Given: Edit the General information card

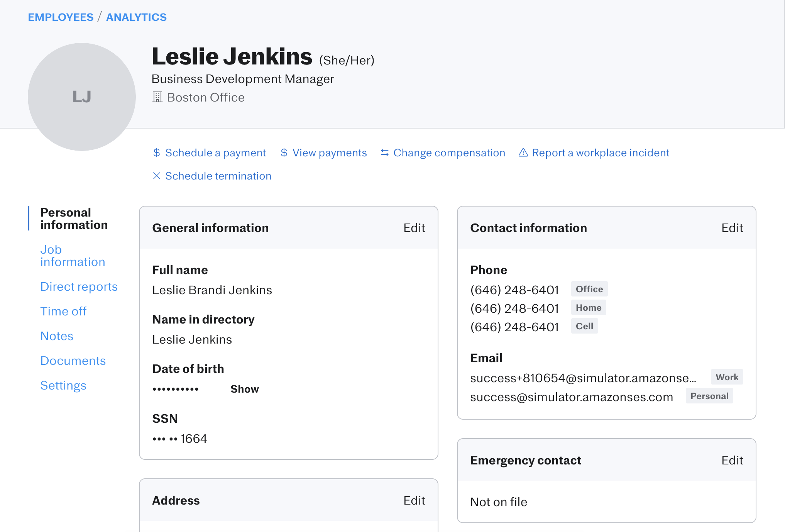Looking at the screenshot, I should pyautogui.click(x=414, y=228).
